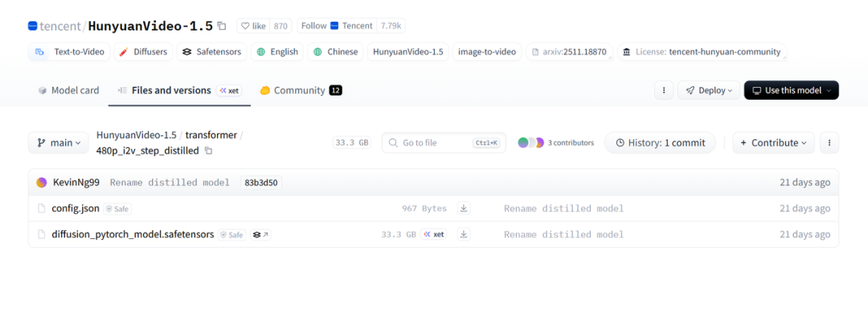Open the arxiv:2511.18870 tag
This screenshot has width=868, height=330.
coord(570,52)
